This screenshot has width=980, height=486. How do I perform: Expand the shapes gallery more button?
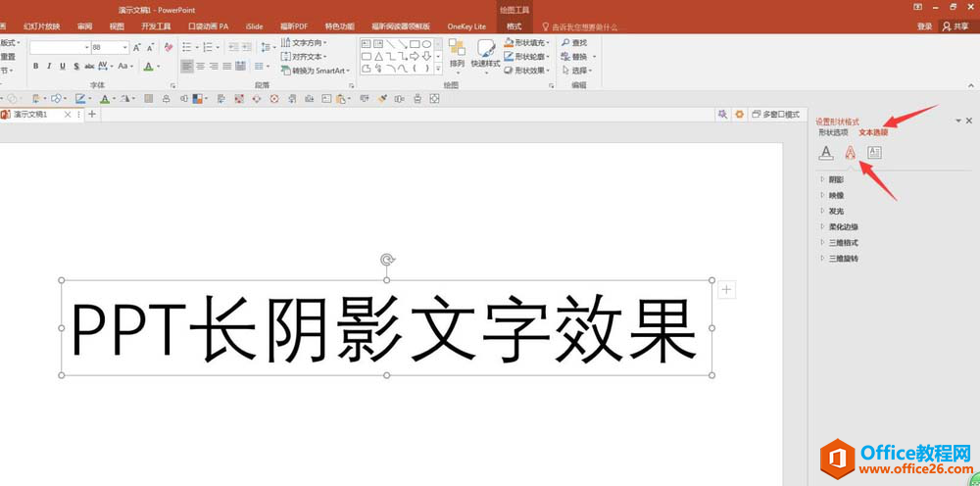[x=438, y=68]
